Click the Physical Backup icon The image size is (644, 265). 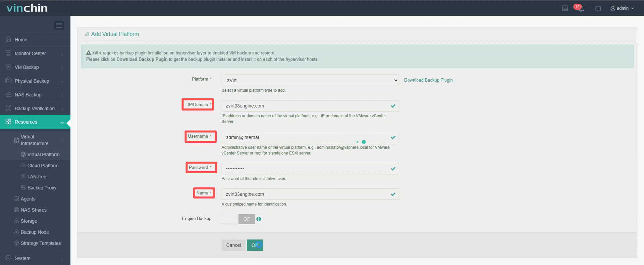[8, 81]
